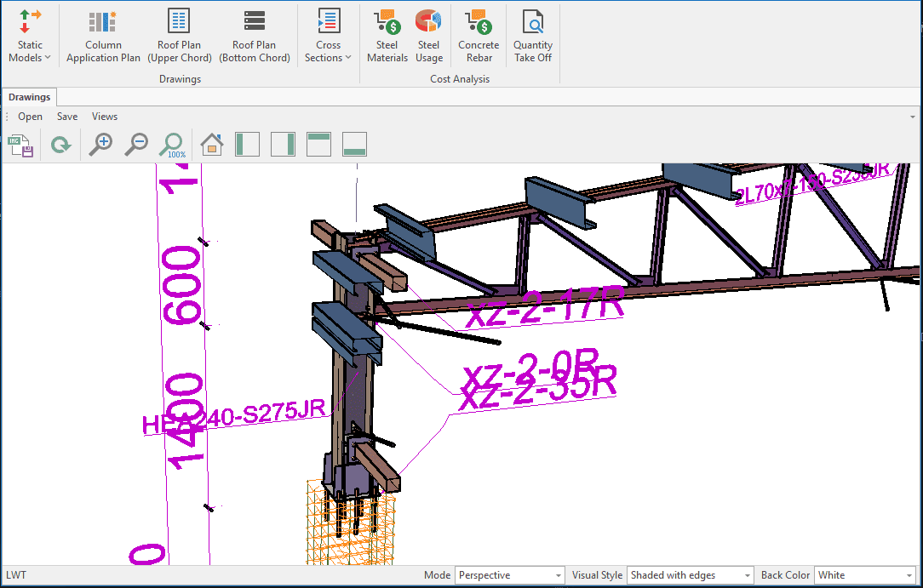Switch to the Drawings tab
The width and height of the screenshot is (923, 588).
click(x=30, y=97)
